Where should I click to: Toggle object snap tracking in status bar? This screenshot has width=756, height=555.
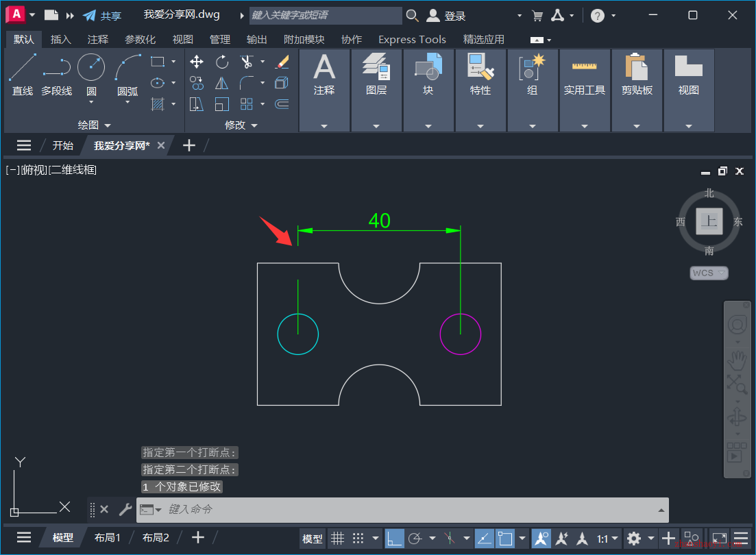pyautogui.click(x=484, y=538)
